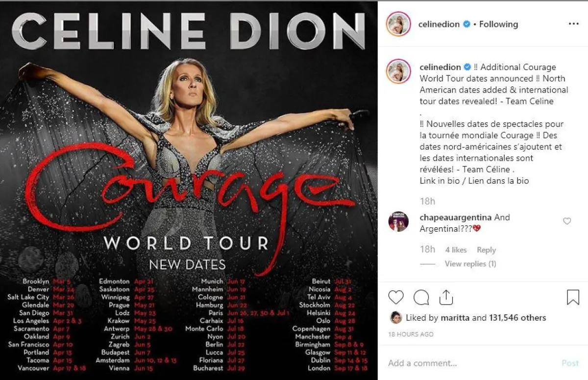Open comments via the speech bubble icon
This screenshot has height=380, width=588.
[x=421, y=297]
